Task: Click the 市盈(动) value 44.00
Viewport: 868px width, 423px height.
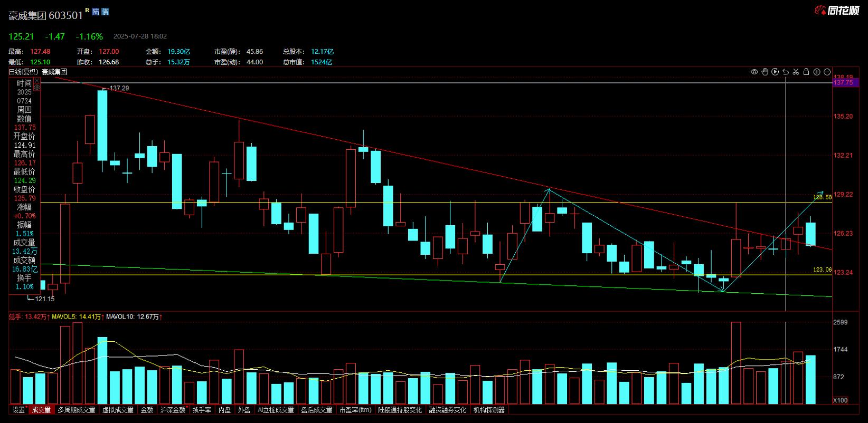Action: 254,62
